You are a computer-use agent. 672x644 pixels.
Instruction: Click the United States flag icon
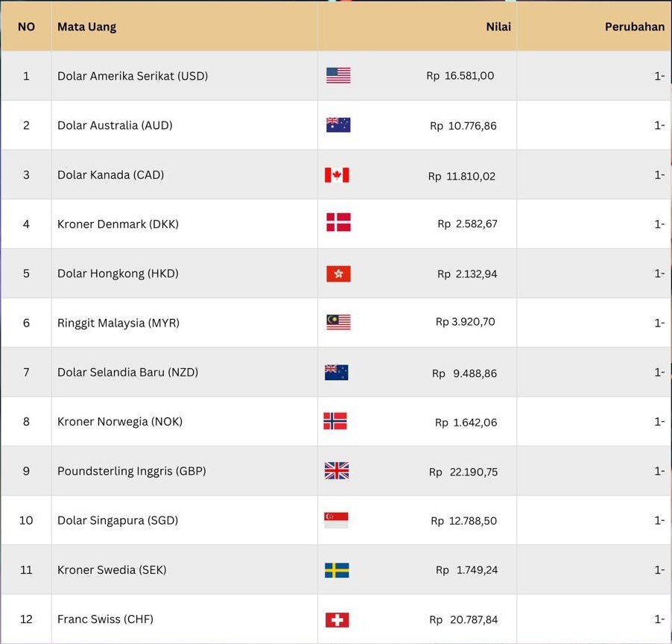click(338, 75)
